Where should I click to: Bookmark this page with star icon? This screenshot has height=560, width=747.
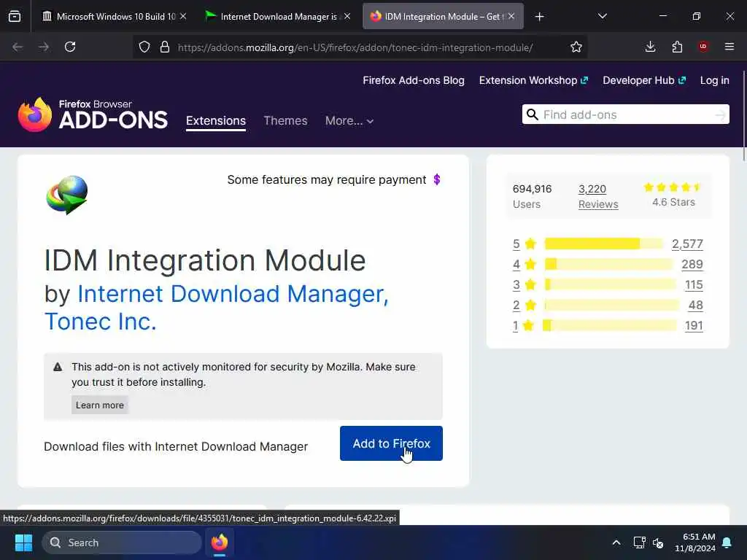coord(576,47)
